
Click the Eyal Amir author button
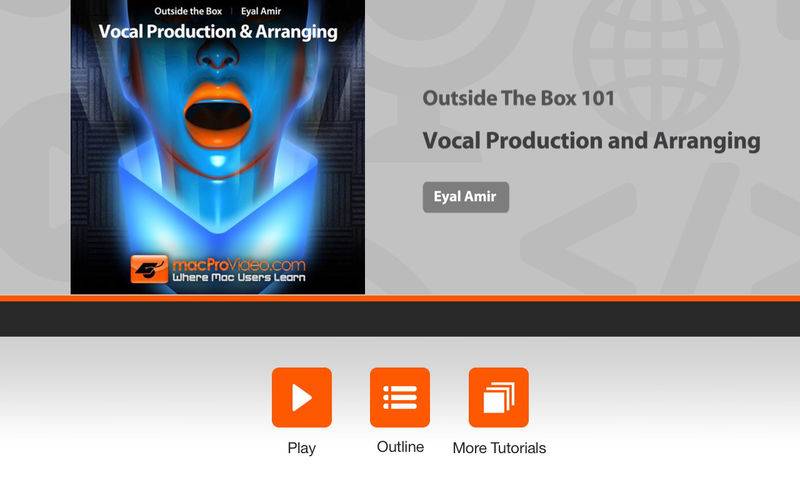pos(466,197)
